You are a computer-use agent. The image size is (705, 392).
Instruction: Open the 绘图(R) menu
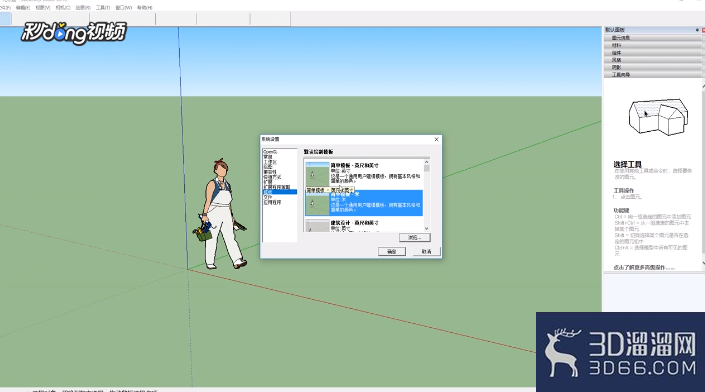83,8
